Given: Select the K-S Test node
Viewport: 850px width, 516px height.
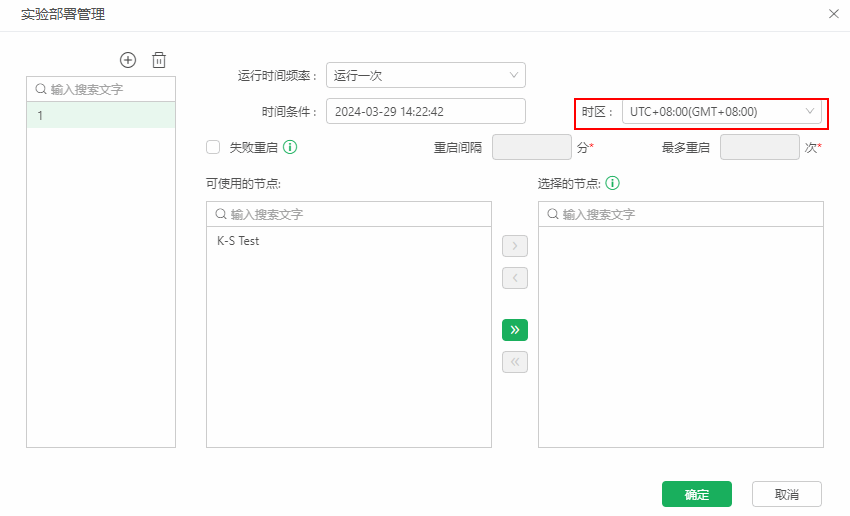Looking at the screenshot, I should point(238,241).
